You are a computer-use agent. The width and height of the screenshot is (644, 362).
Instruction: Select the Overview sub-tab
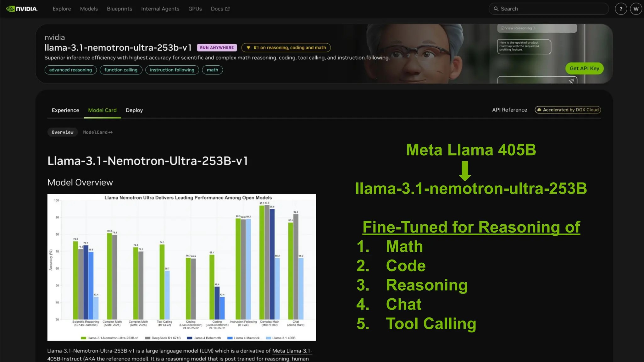point(63,132)
